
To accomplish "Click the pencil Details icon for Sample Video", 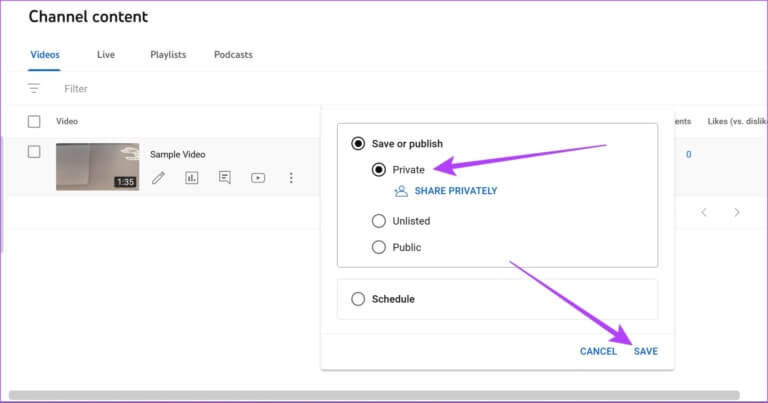I will [158, 178].
